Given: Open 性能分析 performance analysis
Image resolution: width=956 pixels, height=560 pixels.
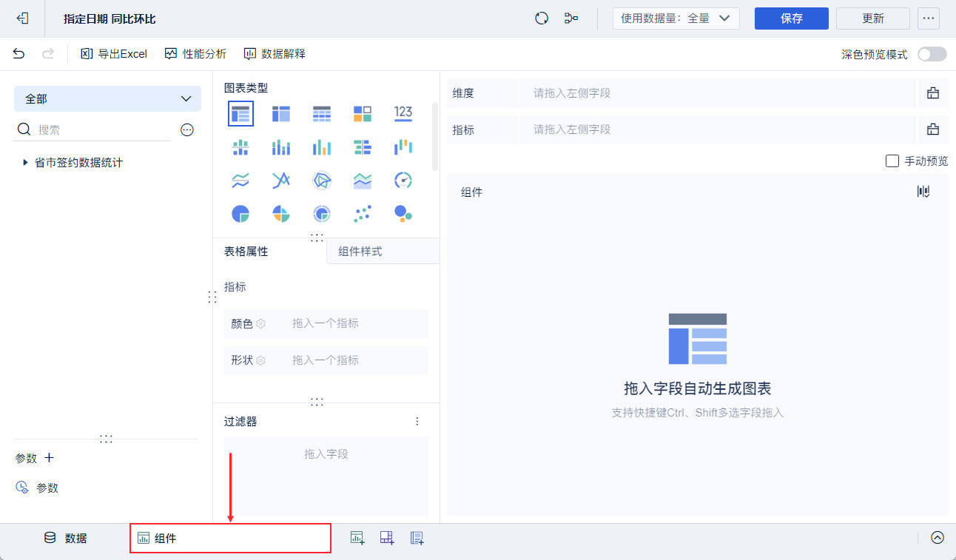Looking at the screenshot, I should tap(195, 53).
